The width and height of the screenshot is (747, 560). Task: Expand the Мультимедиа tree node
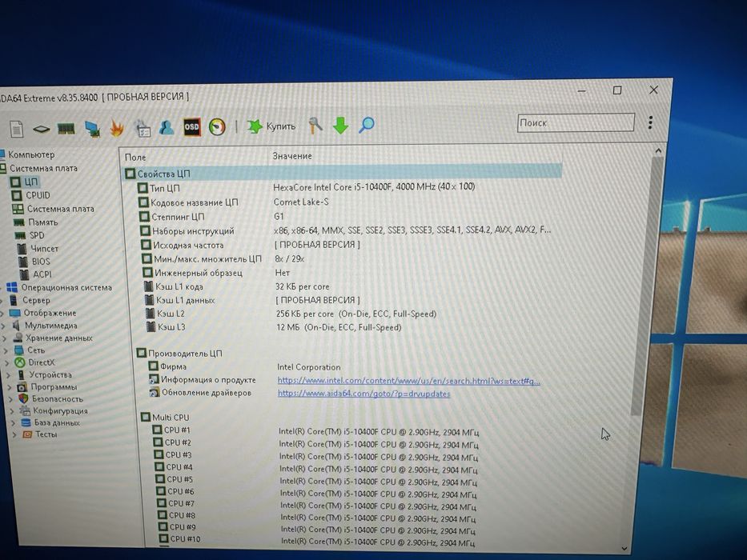tap(4, 326)
